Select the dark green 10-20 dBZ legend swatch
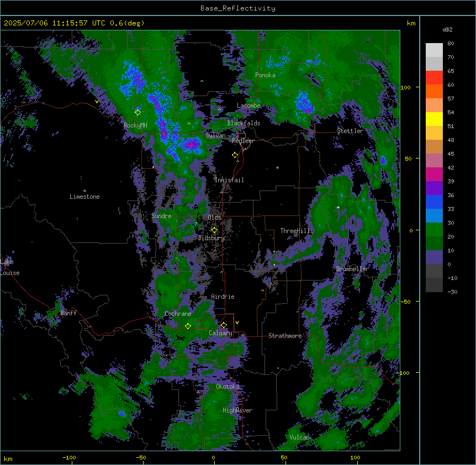The width and height of the screenshot is (476, 465). click(434, 244)
